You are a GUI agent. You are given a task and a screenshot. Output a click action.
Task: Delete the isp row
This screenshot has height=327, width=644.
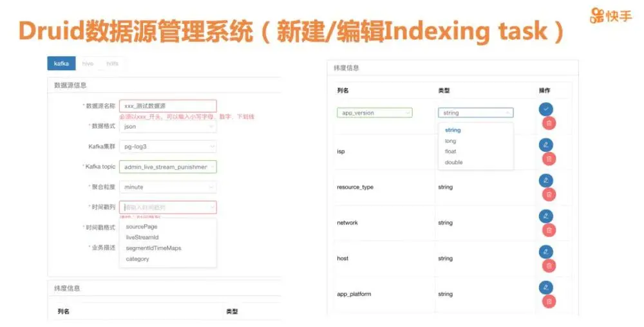549,159
